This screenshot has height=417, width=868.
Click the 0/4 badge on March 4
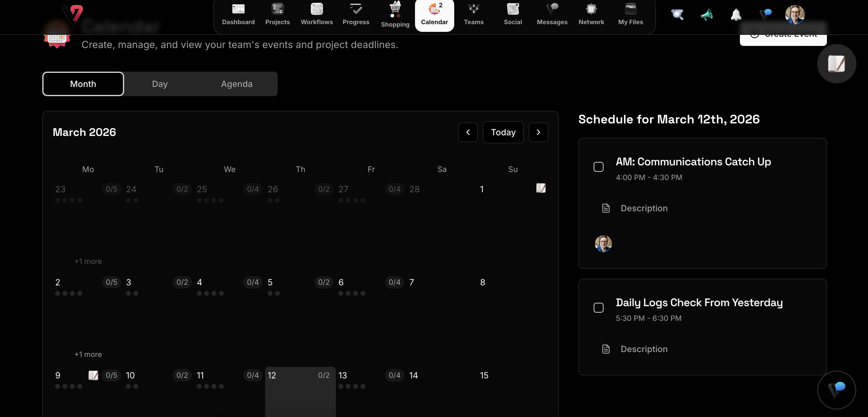pos(253,282)
